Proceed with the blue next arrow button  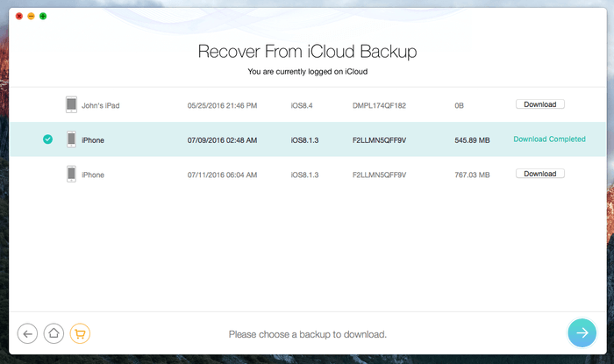pos(582,333)
